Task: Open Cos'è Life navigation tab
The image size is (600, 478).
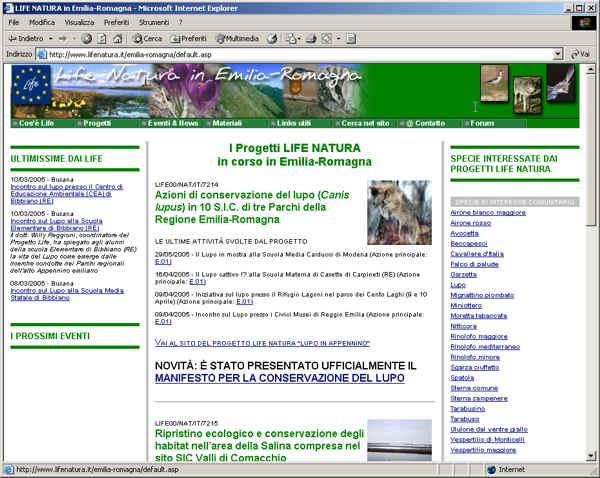Action: coord(36,123)
